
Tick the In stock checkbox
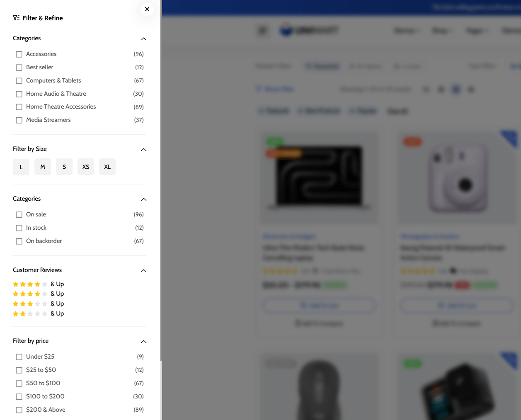tap(19, 228)
